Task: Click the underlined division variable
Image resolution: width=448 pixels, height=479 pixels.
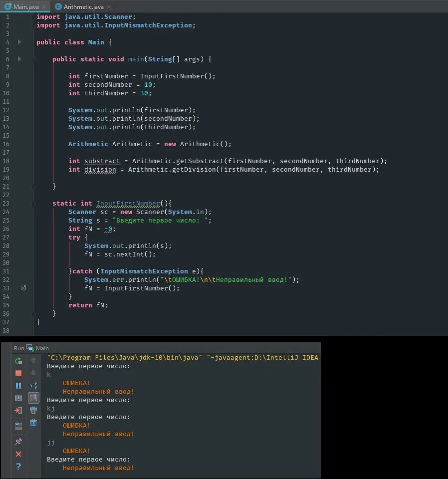Action: click(x=100, y=170)
